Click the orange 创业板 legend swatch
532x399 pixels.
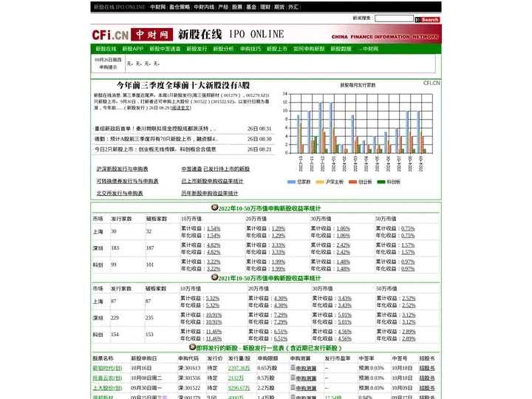[353, 182]
